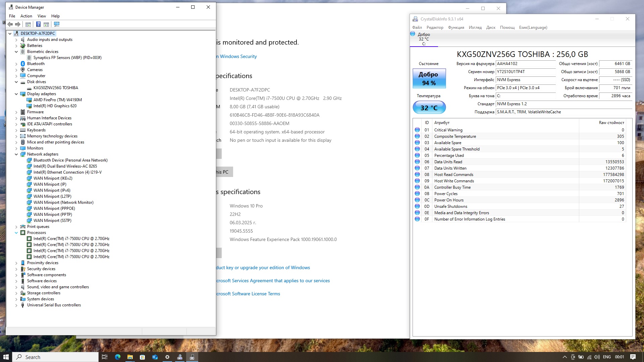Screen dimensions: 644x362
Task: Select the Composite Temperature attribute row
Action: 520,136
